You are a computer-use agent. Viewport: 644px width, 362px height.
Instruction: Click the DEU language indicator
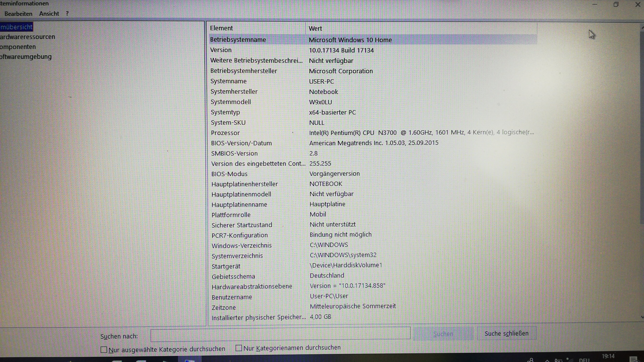(x=584, y=360)
